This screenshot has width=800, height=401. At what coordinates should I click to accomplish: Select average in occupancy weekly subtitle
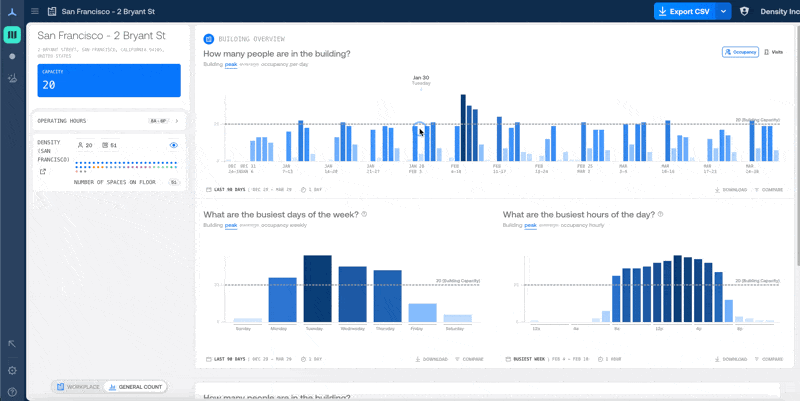pos(249,225)
